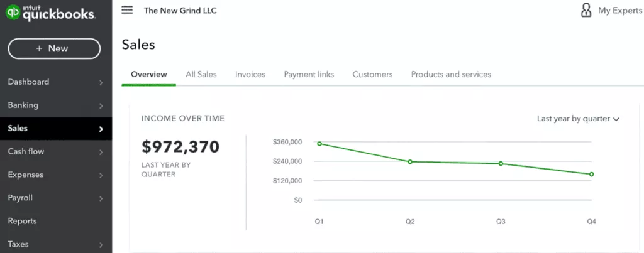
Task: Click the Q1 data point on chart
Action: (319, 144)
